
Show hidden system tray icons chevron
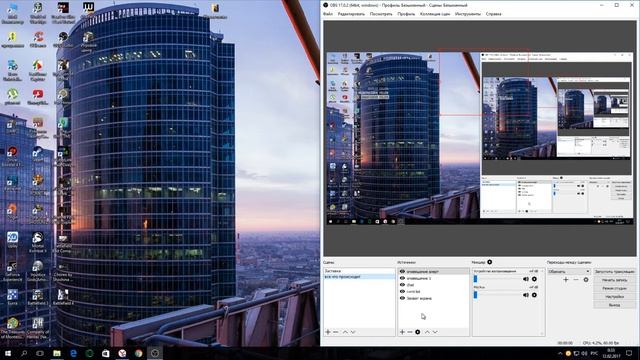point(560,353)
